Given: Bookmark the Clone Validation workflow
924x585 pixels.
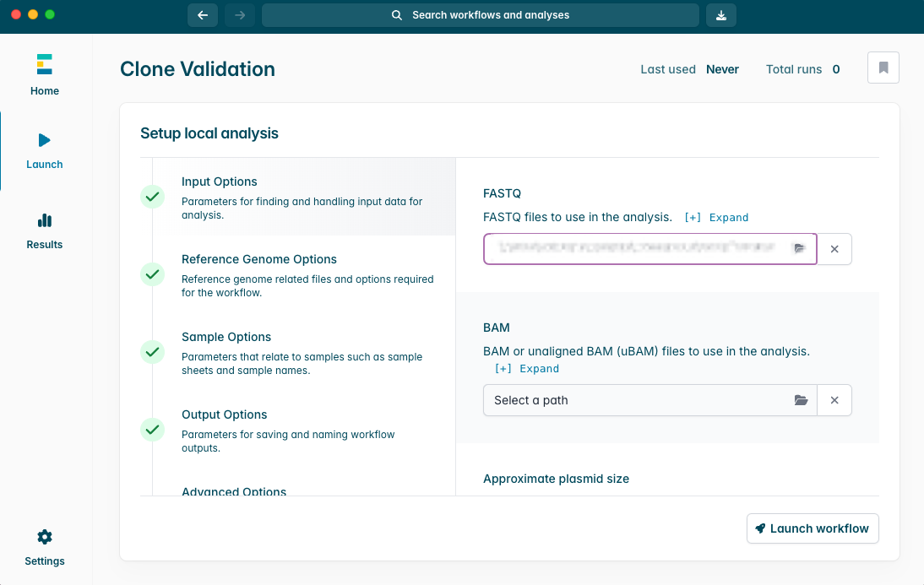Looking at the screenshot, I should 883,68.
